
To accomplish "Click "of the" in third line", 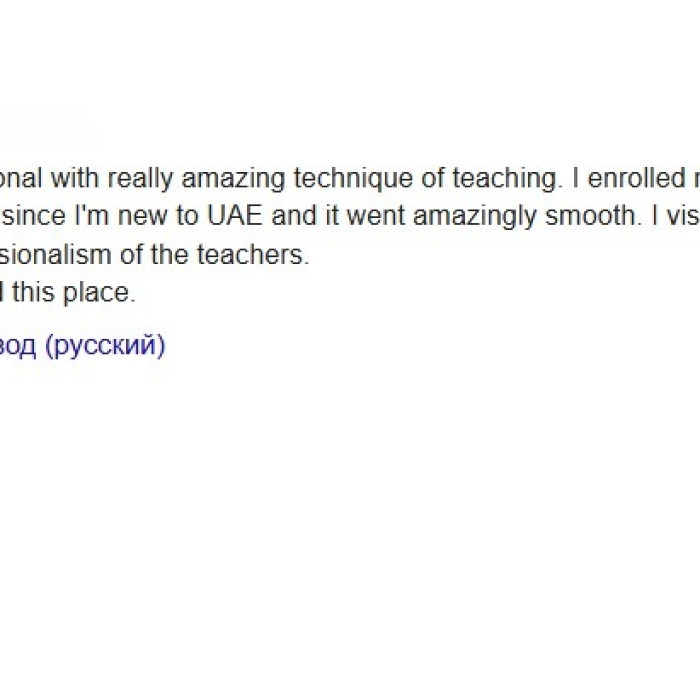I will coord(154,254).
